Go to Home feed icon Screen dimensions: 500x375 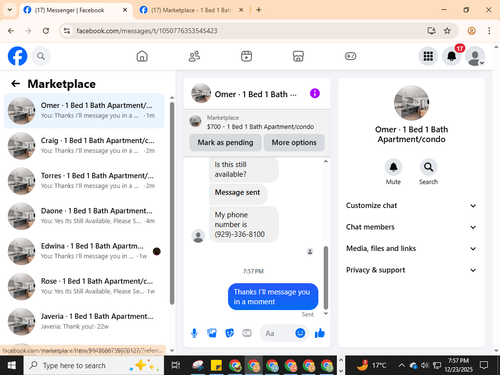click(x=142, y=56)
